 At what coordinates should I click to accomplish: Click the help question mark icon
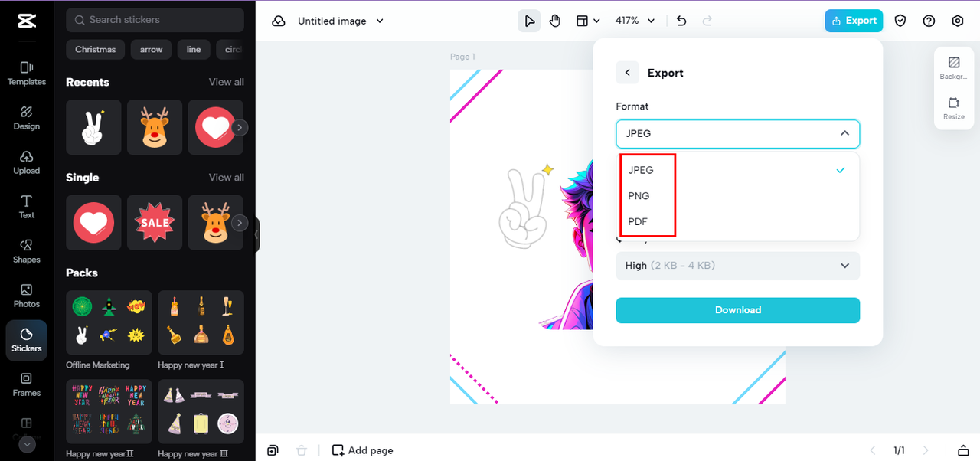(929, 21)
